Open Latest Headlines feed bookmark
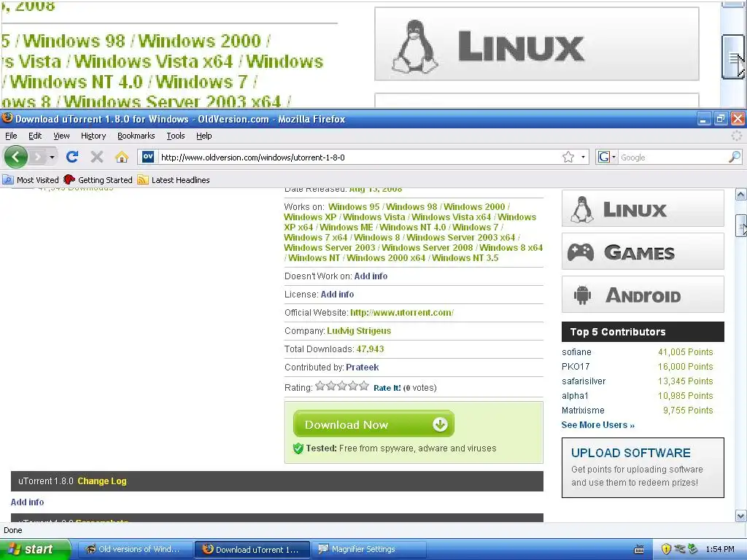Viewport: 747px width, 560px height. pos(174,180)
